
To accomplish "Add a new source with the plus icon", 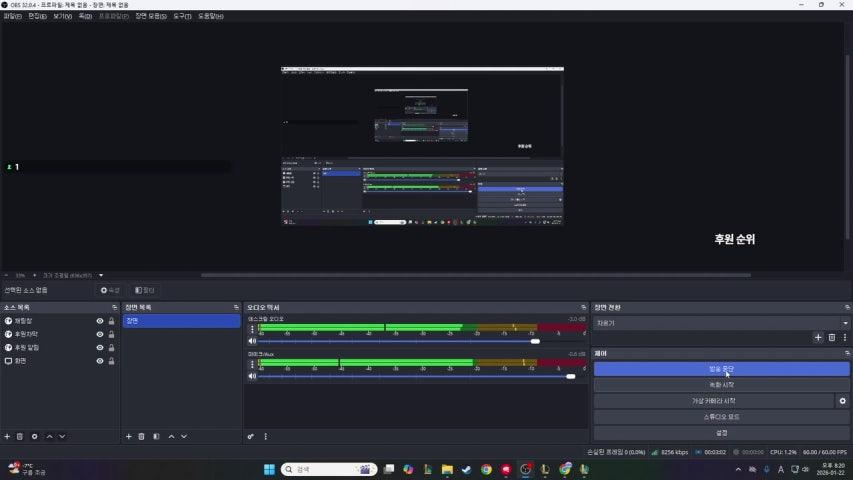I will tap(7, 436).
